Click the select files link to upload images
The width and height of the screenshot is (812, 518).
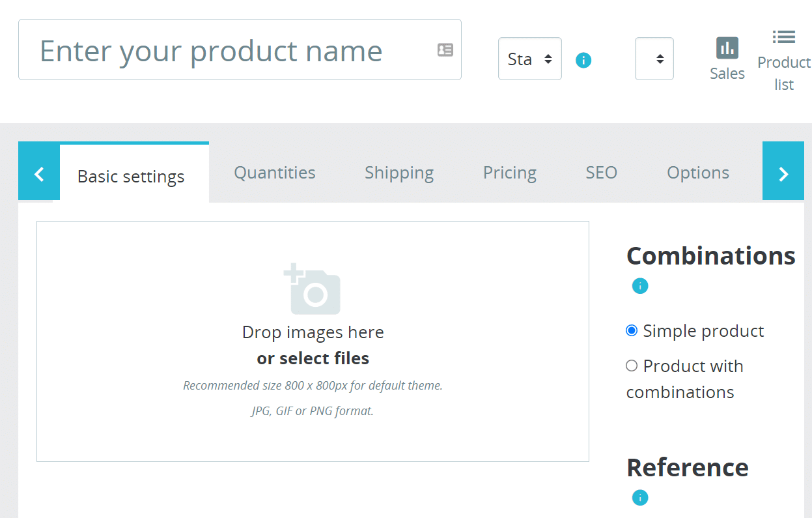click(x=313, y=358)
